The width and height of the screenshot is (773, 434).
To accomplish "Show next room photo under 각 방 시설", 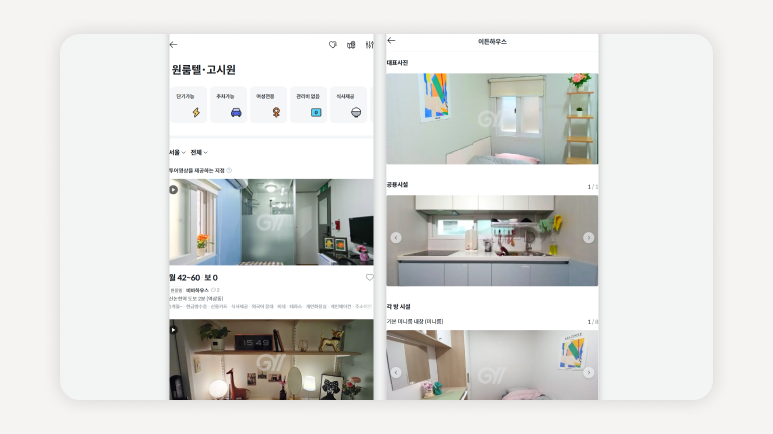I will [x=589, y=372].
